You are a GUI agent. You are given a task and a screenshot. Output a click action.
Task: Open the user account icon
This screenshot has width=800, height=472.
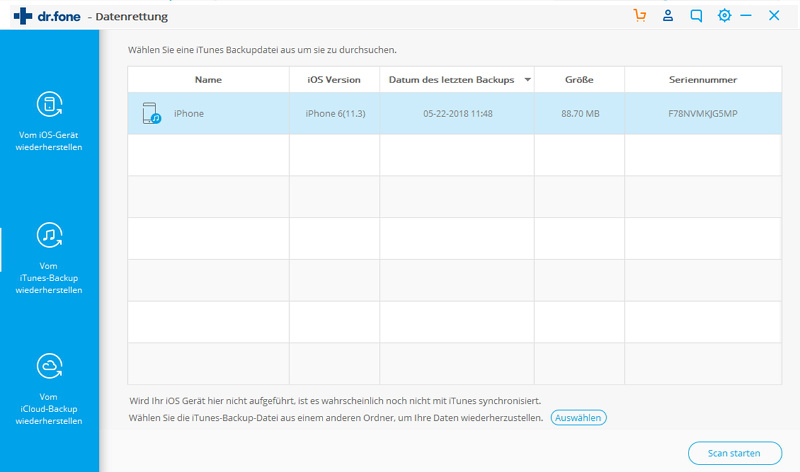click(x=667, y=15)
